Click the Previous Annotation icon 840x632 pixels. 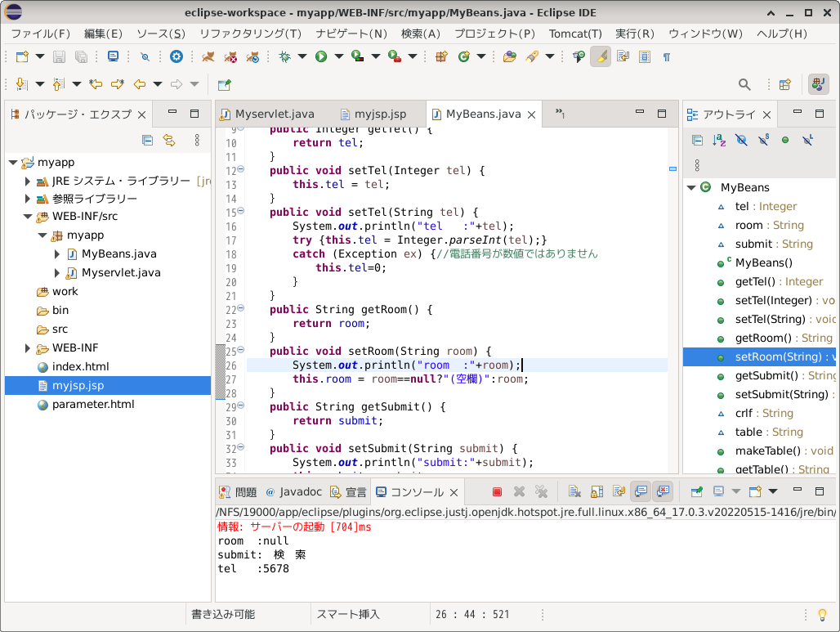pos(58,84)
